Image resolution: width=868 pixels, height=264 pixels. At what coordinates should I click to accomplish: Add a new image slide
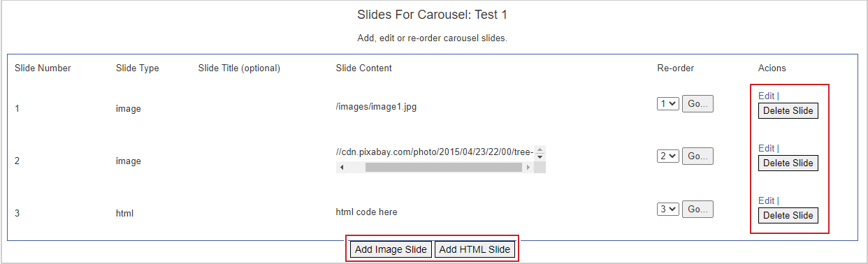(391, 249)
